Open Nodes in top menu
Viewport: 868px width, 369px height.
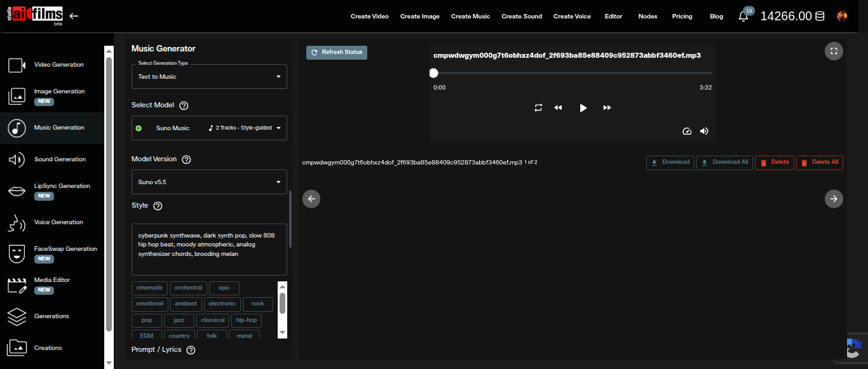pos(648,17)
